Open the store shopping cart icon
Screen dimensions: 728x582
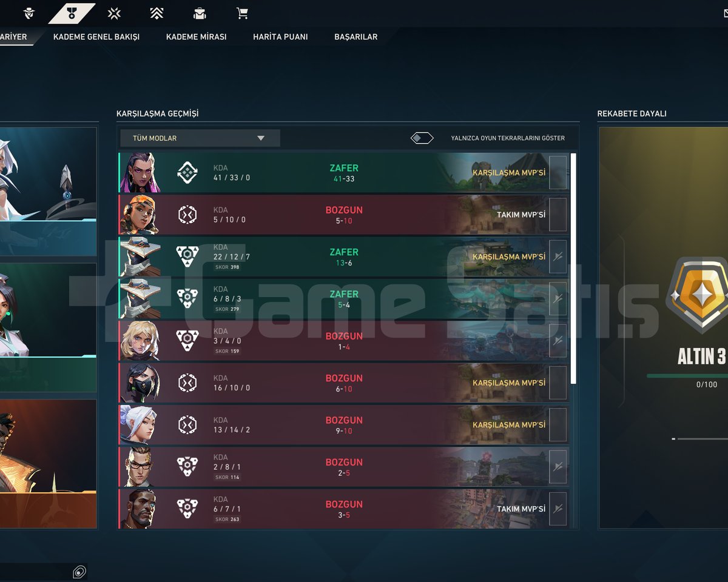(242, 13)
